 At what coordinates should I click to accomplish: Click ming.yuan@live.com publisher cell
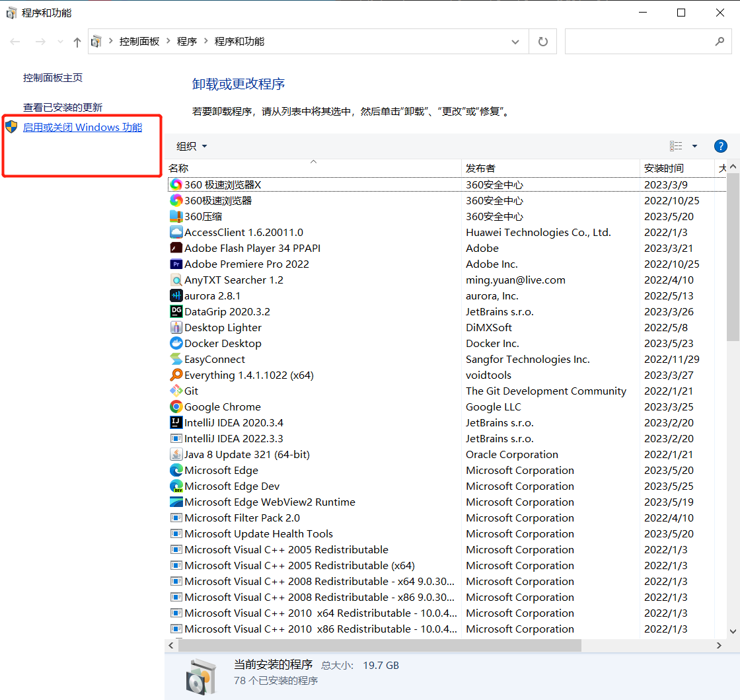coord(515,280)
